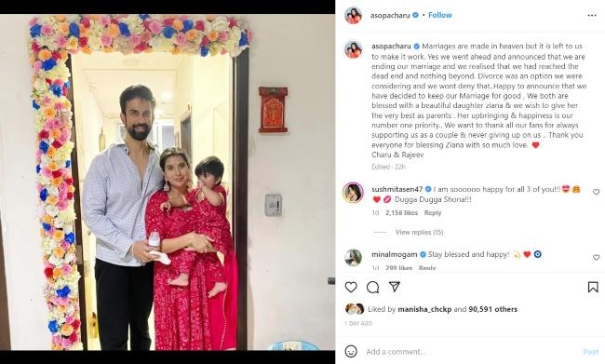Open emoji picker smiley icon
Screen dimensions: 605x364
tap(351, 351)
